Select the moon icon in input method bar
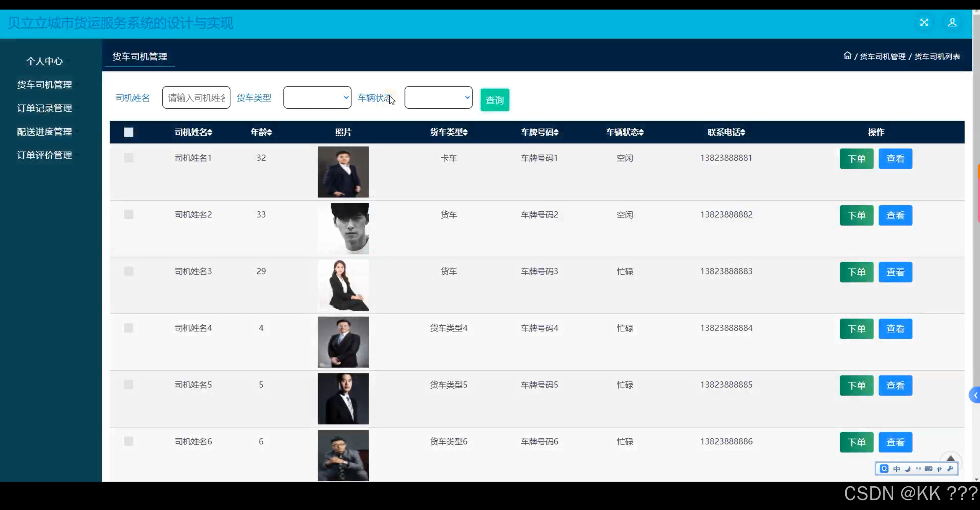Image resolution: width=980 pixels, height=510 pixels. point(907,468)
